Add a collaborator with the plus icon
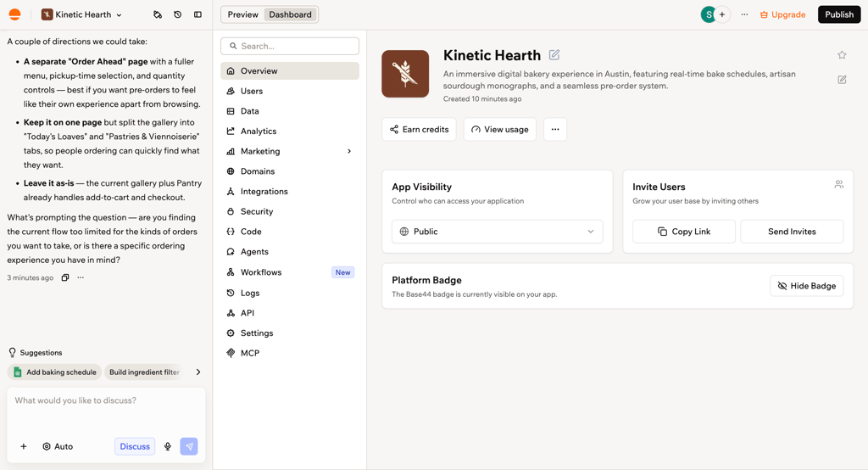Viewport: 868px width, 470px height. click(x=722, y=14)
